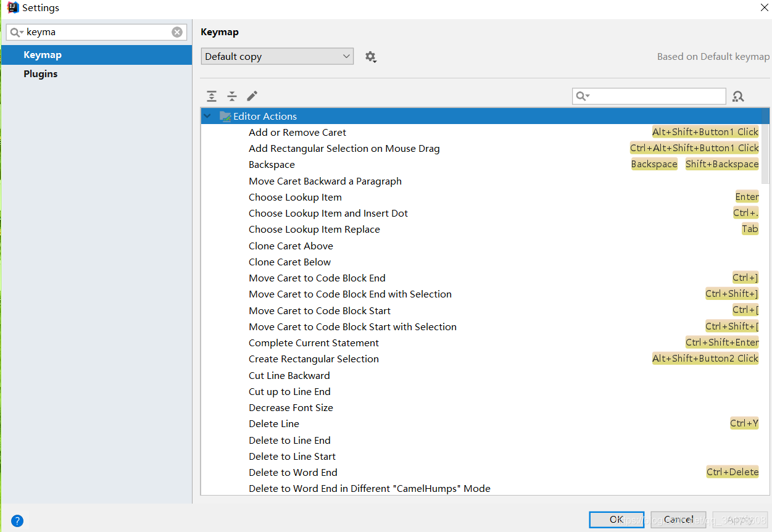Viewport: 772px width, 532px height.
Task: Click the Editor Actions folder icon
Action: (x=225, y=116)
